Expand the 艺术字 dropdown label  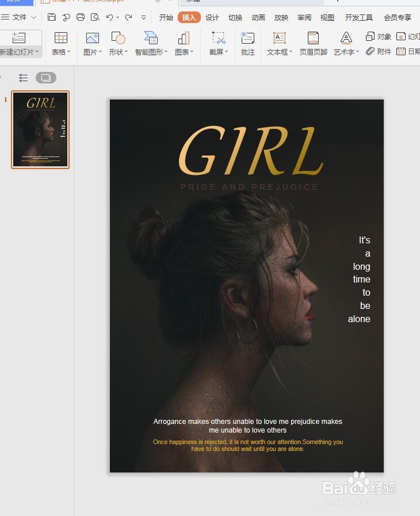(346, 52)
